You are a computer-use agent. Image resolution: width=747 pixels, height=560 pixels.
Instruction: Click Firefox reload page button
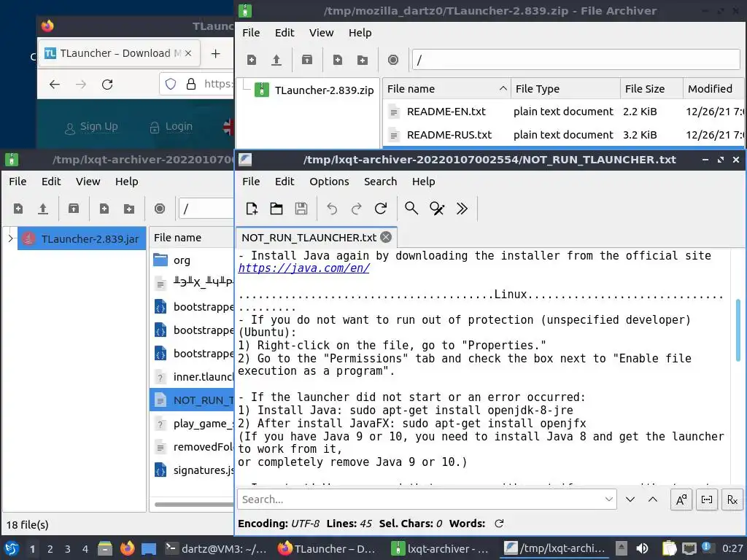(107, 85)
